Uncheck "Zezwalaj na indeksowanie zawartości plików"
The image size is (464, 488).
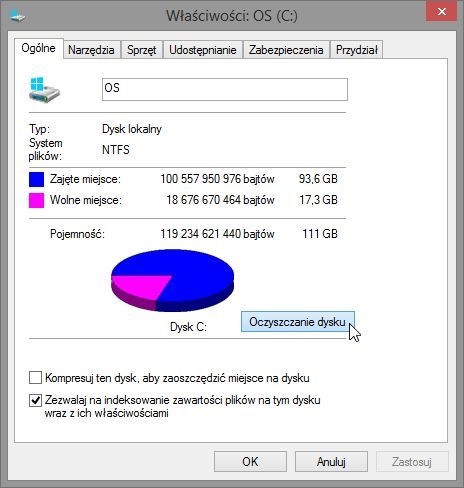point(35,400)
